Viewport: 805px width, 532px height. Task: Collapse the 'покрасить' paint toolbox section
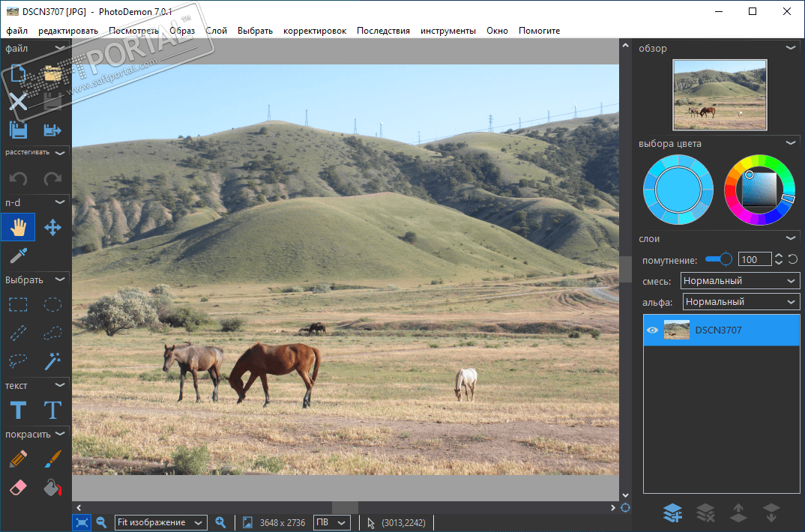60,434
